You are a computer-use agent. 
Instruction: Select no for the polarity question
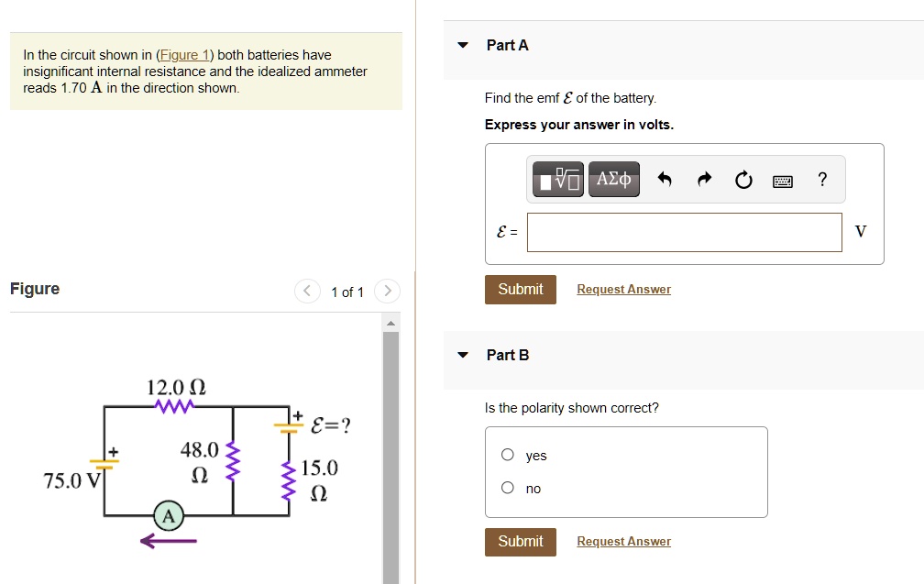point(507,487)
